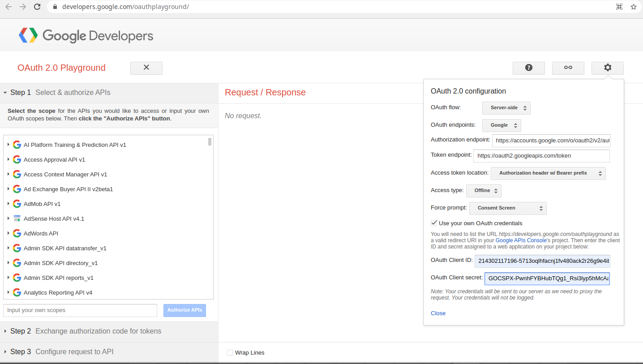Bookmark this page with the star icon

(x=634, y=7)
